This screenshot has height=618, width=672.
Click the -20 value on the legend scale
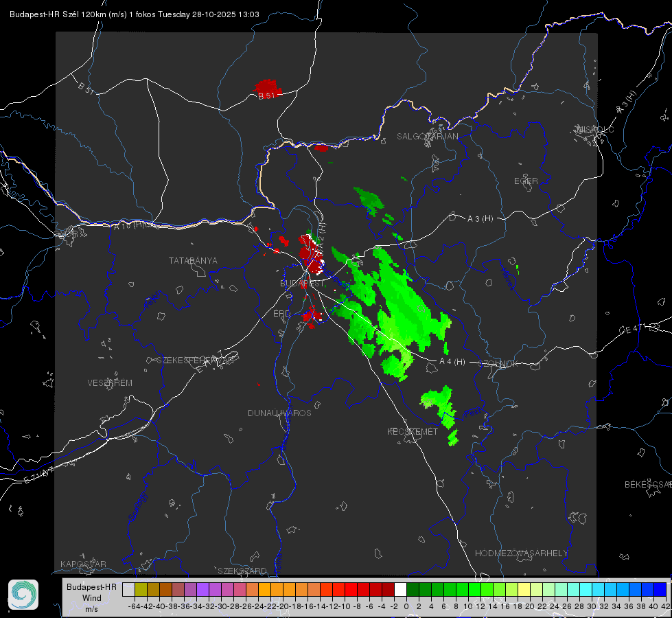(282, 606)
